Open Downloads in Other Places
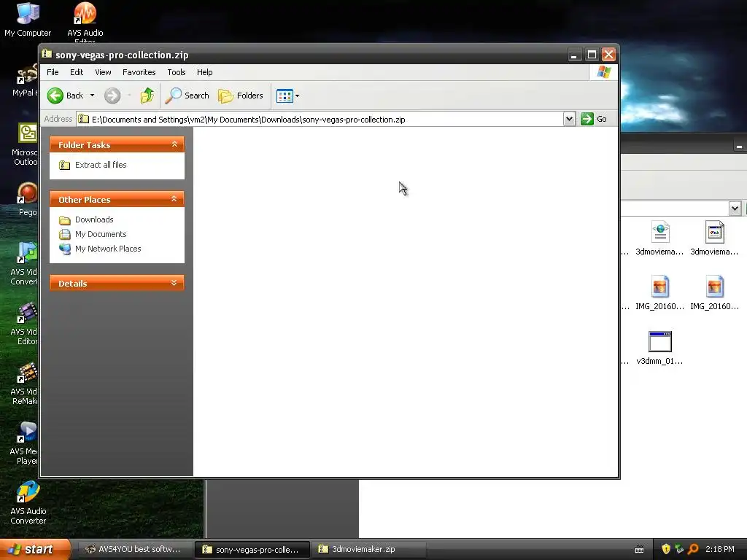This screenshot has width=747, height=560. point(94,219)
